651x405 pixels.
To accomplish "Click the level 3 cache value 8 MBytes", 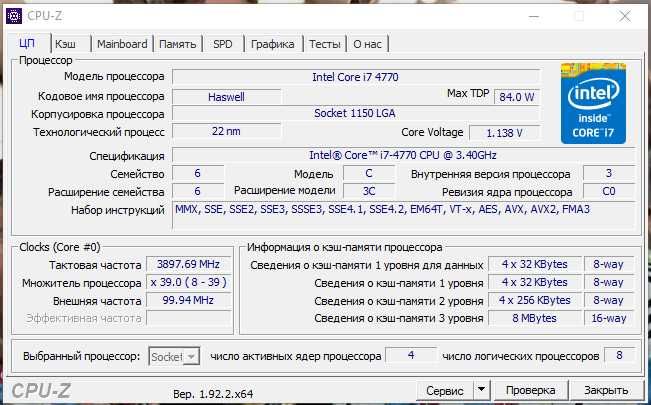I will (x=535, y=318).
